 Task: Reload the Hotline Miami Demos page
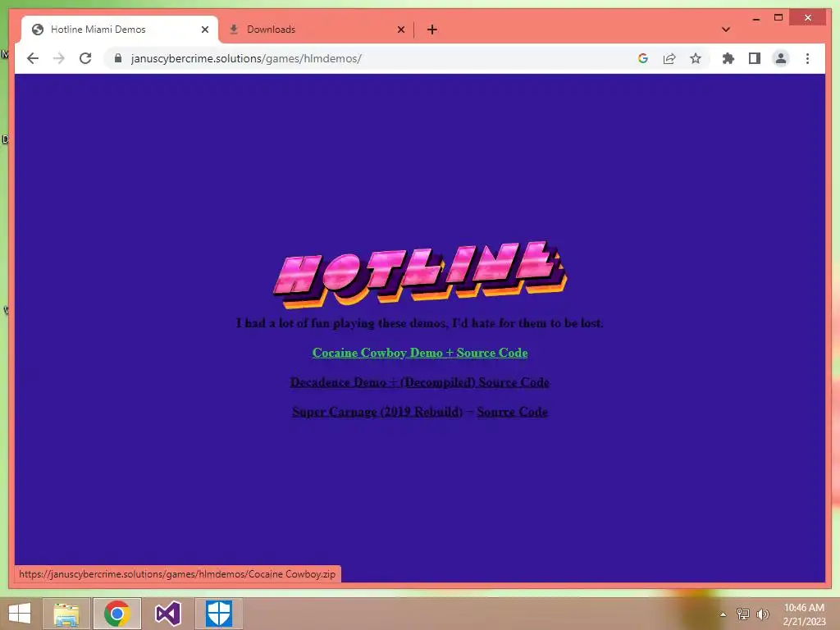85,58
